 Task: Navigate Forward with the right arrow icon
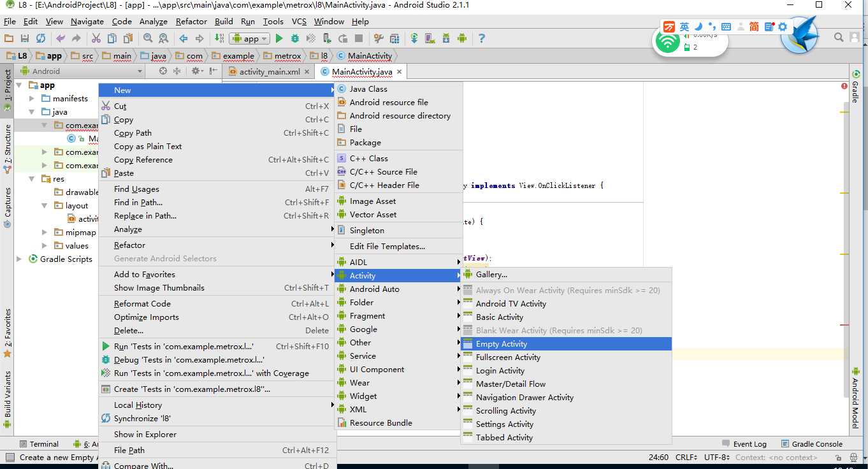tap(199, 38)
